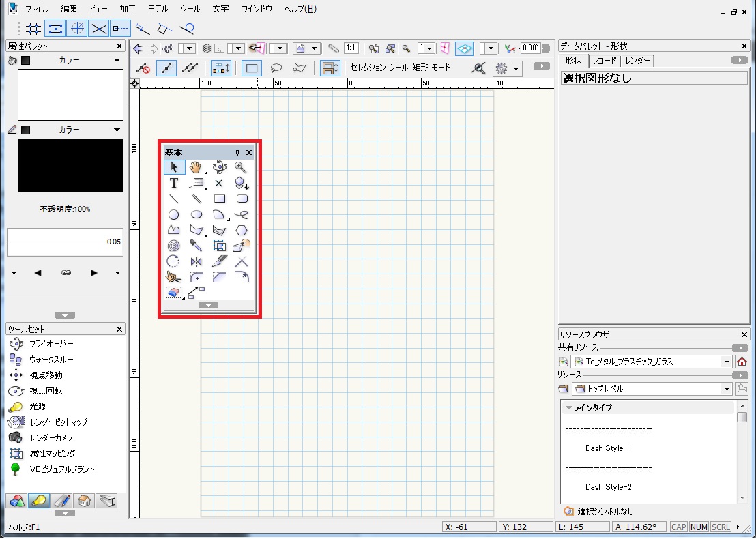Click the white fill color swatch
This screenshot has width=756, height=539.
[70, 94]
